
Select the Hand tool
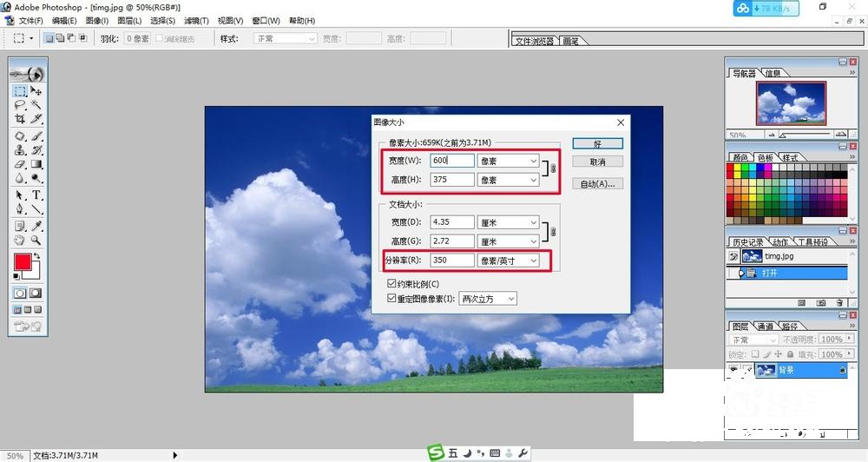coord(20,240)
